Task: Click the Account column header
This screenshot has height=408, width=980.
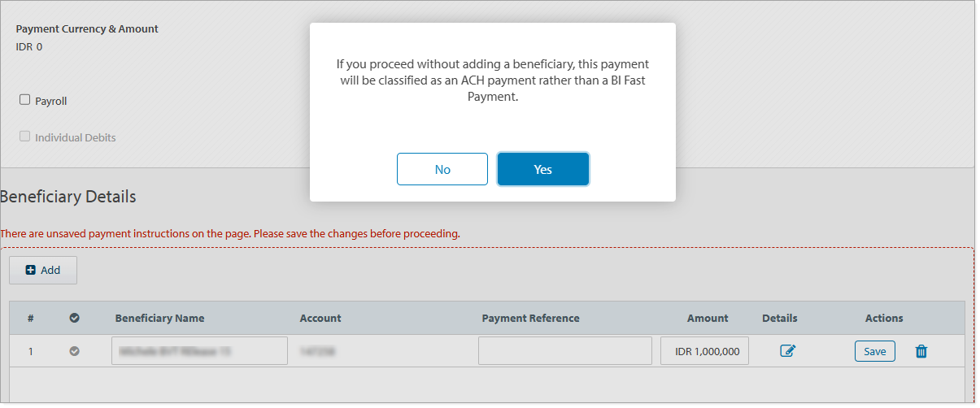Action: (320, 318)
